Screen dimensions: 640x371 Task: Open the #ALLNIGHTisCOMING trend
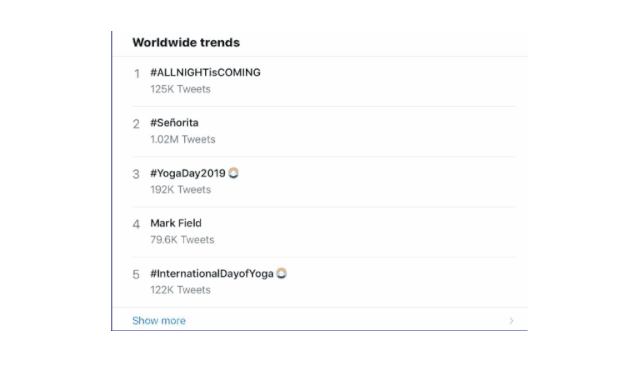pyautogui.click(x=205, y=73)
